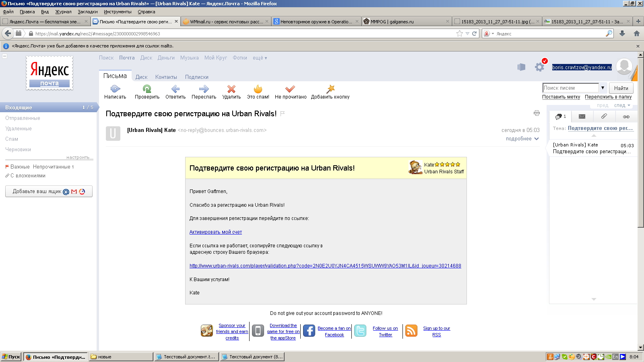Image resolution: width=644 pixels, height=362 pixels.
Task: Click the Facebook icon in email footer
Action: pyautogui.click(x=309, y=331)
